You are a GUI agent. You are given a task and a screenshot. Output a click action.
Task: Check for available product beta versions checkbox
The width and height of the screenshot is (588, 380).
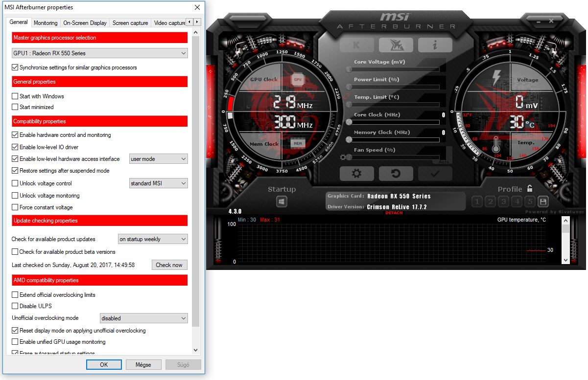coord(15,252)
